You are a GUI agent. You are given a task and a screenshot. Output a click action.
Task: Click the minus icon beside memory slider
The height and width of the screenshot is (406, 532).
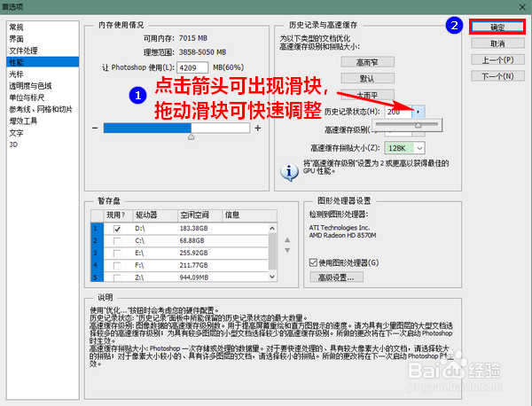click(x=95, y=129)
